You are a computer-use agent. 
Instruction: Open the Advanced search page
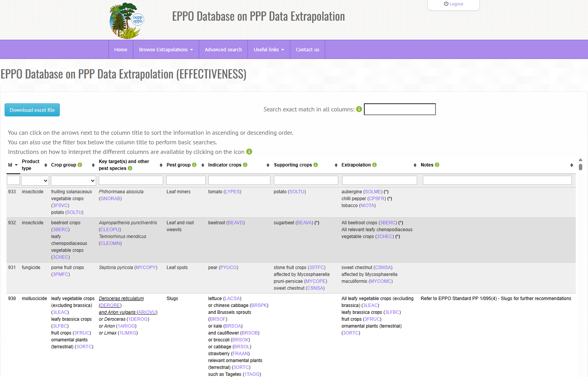(x=223, y=50)
